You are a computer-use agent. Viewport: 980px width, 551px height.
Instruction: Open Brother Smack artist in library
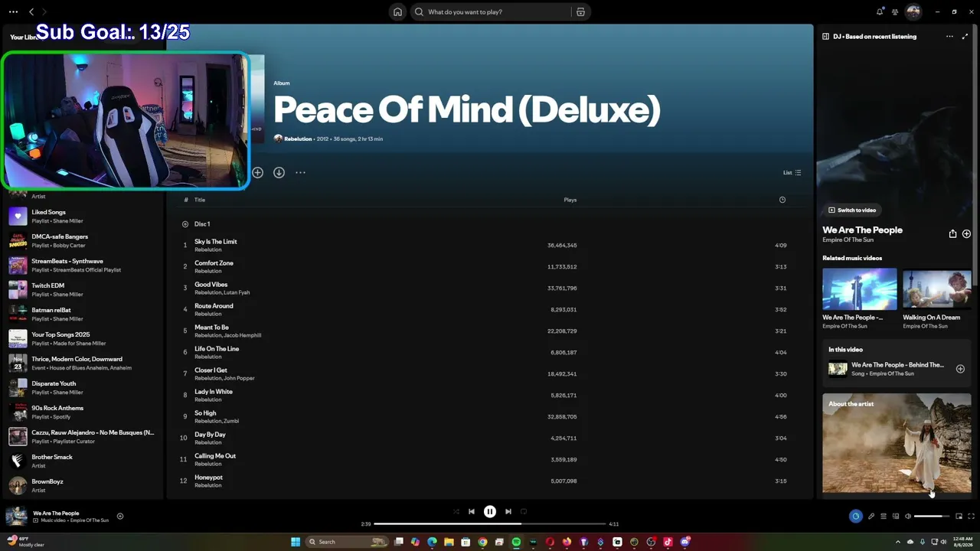[83, 461]
